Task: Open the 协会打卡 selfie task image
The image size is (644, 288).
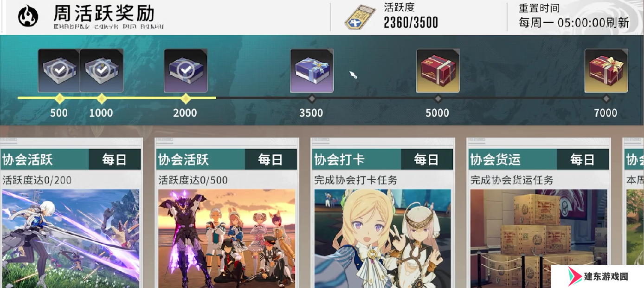Action: (x=383, y=239)
